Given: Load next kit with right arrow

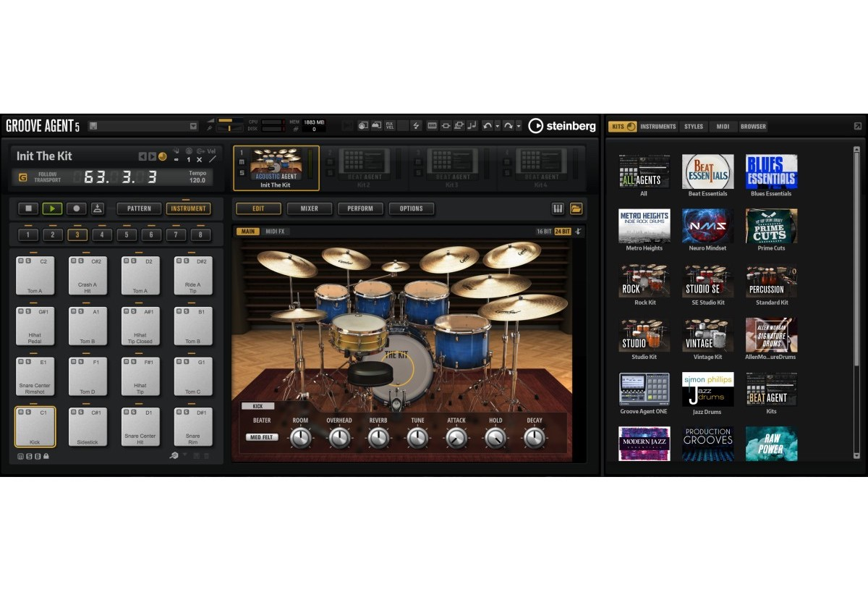Looking at the screenshot, I should pyautogui.click(x=152, y=156).
